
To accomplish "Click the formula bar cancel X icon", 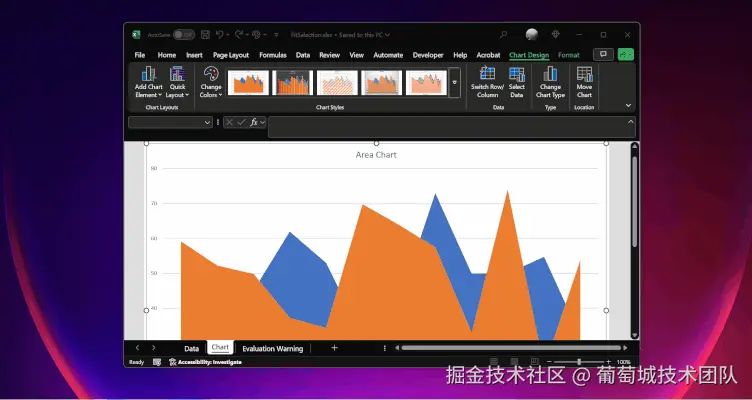I will point(229,122).
